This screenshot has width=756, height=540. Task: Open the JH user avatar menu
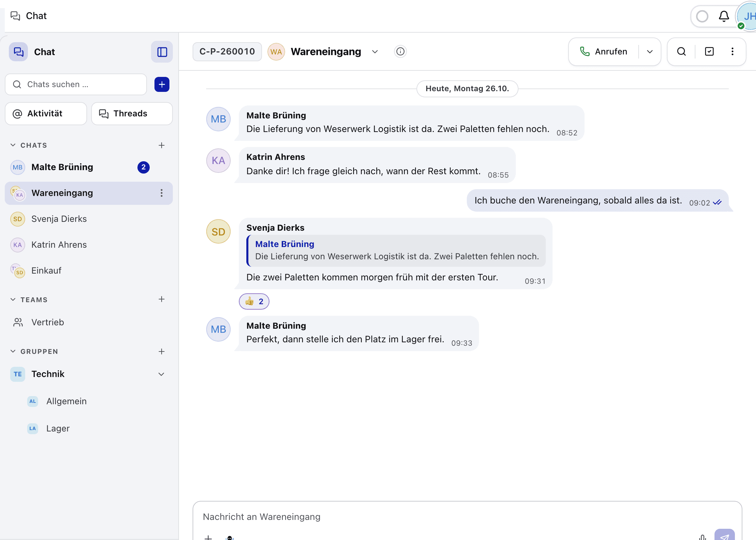click(x=749, y=16)
